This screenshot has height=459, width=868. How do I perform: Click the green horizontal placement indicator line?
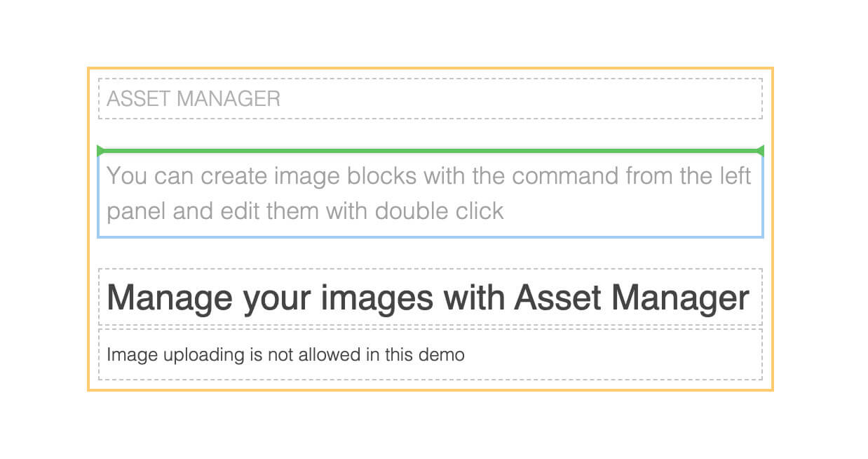click(430, 150)
